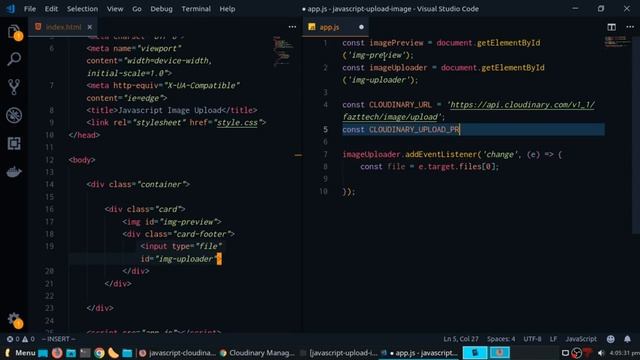Click addEventListener on line 7 of app.js
The width and height of the screenshot is (640, 360).
click(440, 154)
